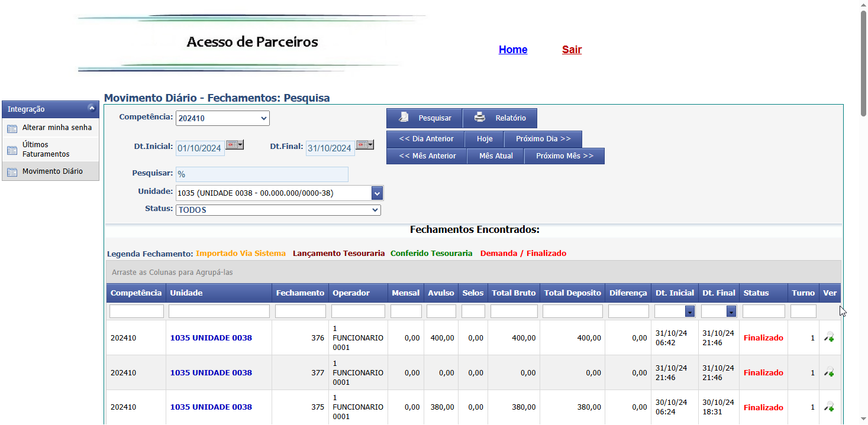The width and height of the screenshot is (868, 425).
Task: Click the Sair logout link
Action: click(572, 50)
